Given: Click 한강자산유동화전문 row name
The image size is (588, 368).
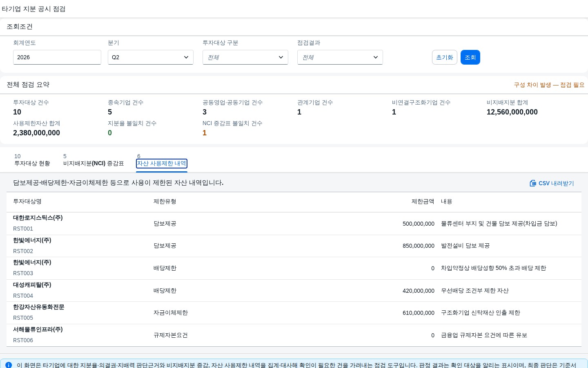Looking at the screenshot, I should (39, 307).
